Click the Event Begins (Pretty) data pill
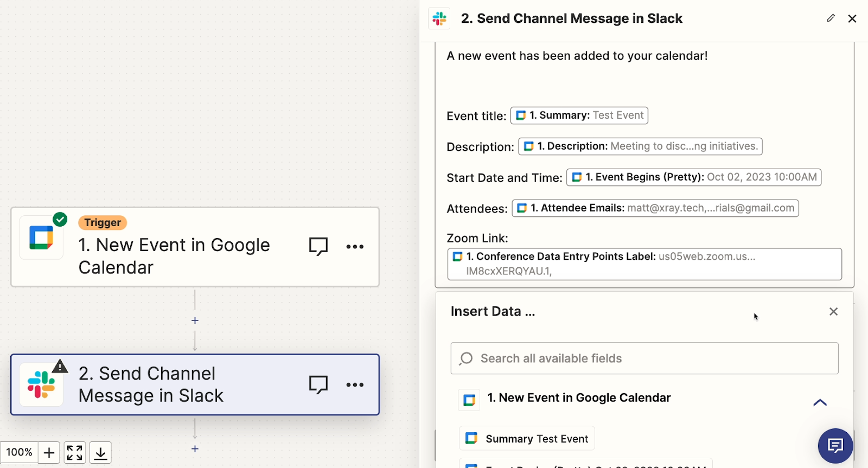This screenshot has width=868, height=468. (694, 177)
